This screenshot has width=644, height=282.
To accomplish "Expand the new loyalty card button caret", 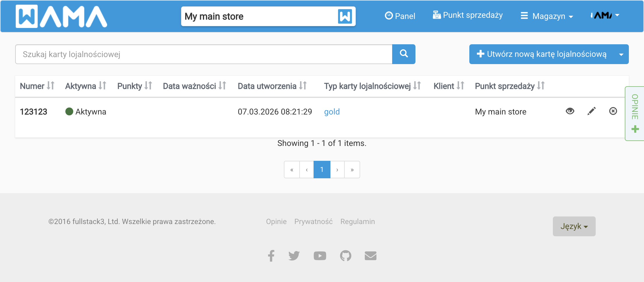I will [621, 54].
